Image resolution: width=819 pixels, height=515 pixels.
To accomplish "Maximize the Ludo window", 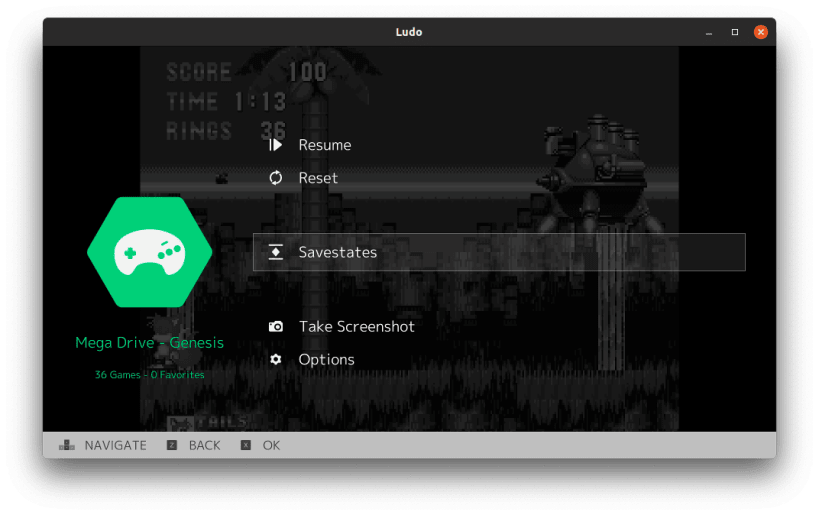I will point(735,32).
